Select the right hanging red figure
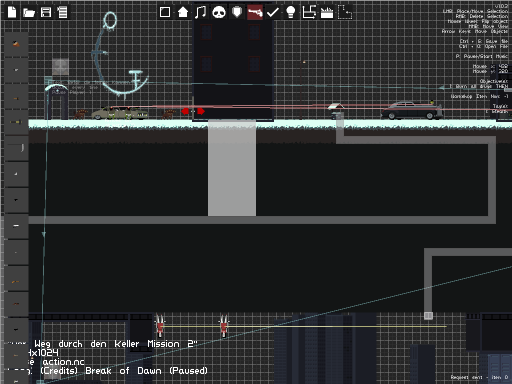 coord(224,325)
